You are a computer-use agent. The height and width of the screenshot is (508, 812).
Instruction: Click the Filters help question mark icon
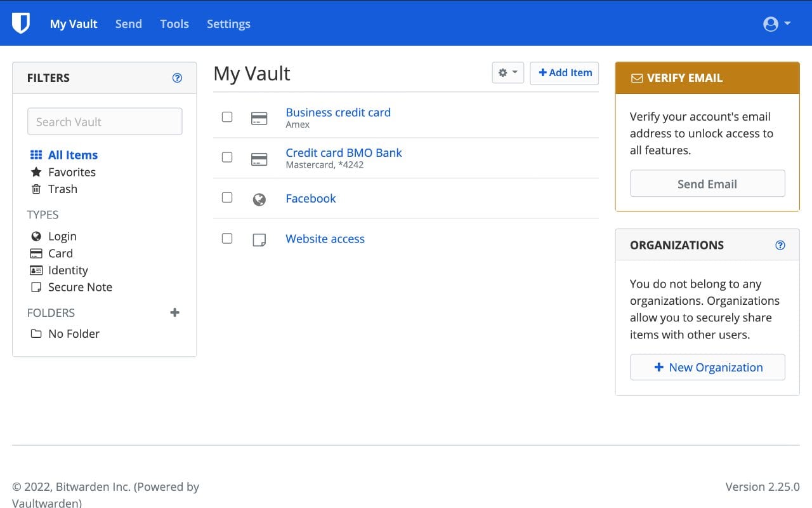point(177,78)
